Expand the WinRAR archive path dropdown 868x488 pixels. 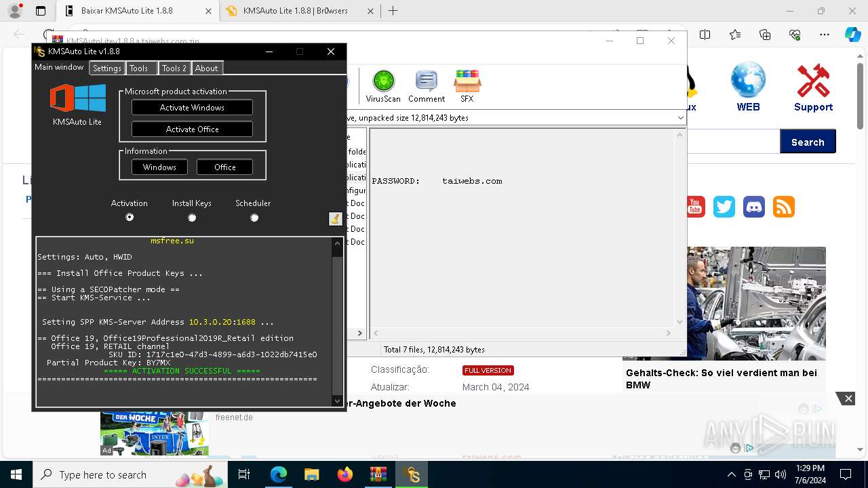pos(680,118)
